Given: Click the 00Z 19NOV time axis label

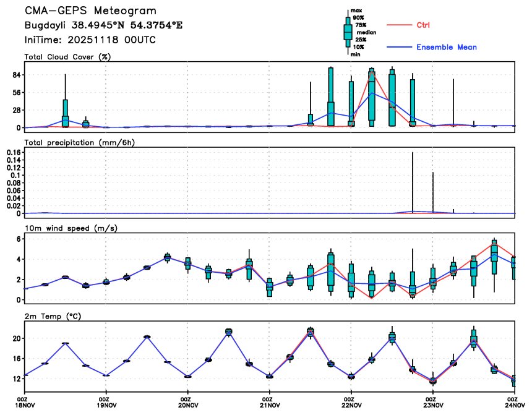Looking at the screenshot, I should [106, 402].
